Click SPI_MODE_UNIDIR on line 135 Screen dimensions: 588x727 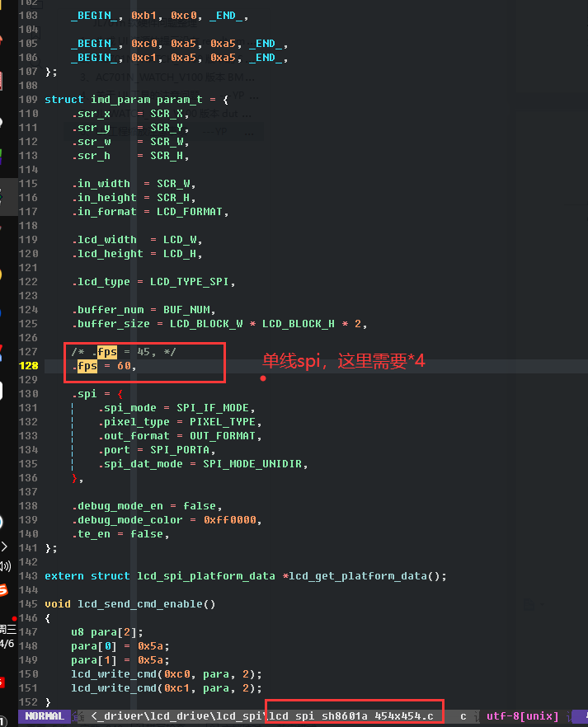[252, 463]
